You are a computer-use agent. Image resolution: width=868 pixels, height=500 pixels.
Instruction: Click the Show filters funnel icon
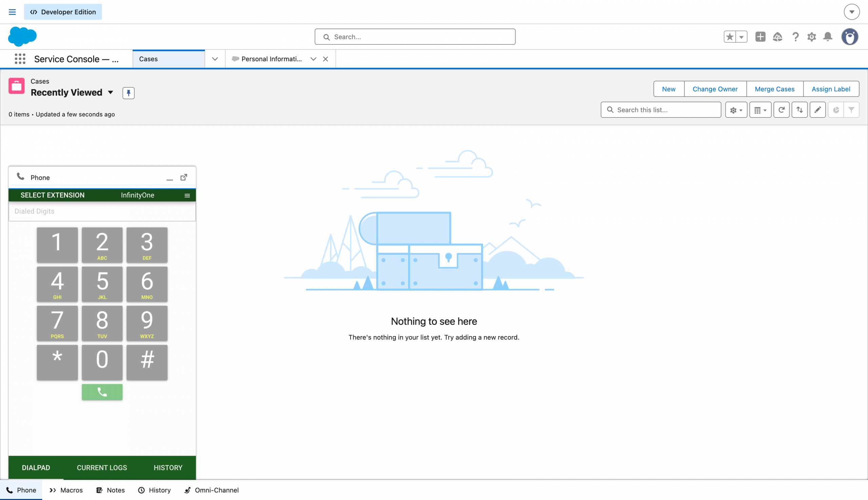point(851,110)
